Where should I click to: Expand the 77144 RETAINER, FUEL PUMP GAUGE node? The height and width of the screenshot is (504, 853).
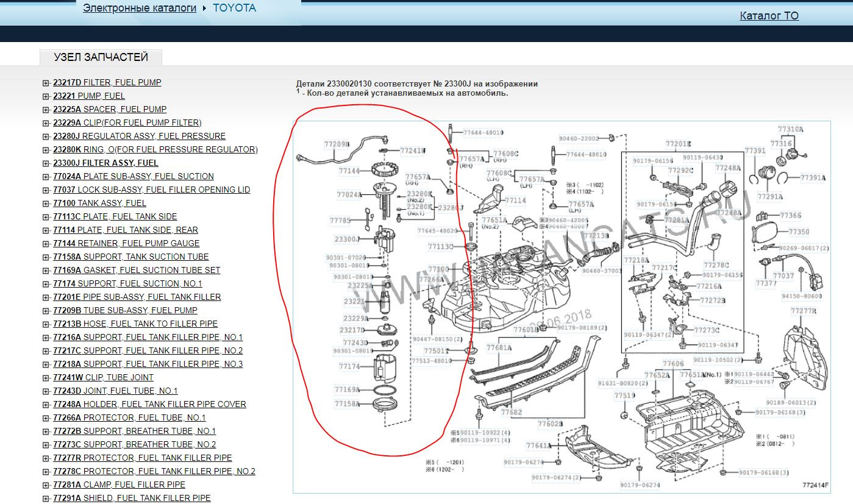click(46, 243)
